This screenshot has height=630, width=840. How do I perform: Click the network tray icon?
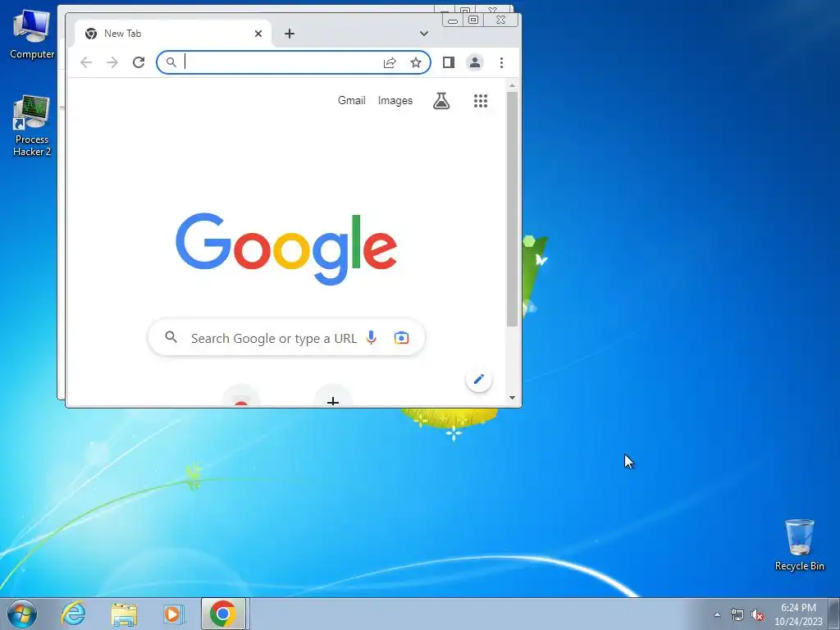tap(737, 614)
